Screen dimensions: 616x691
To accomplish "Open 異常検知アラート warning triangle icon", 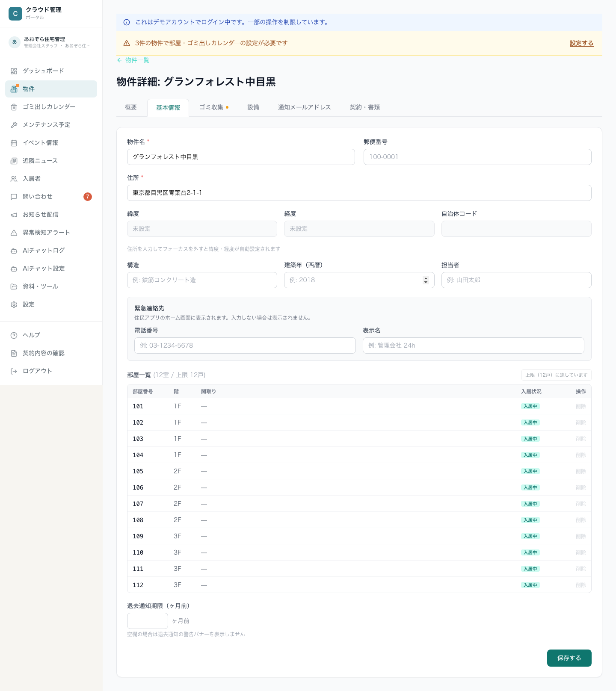I will (14, 233).
